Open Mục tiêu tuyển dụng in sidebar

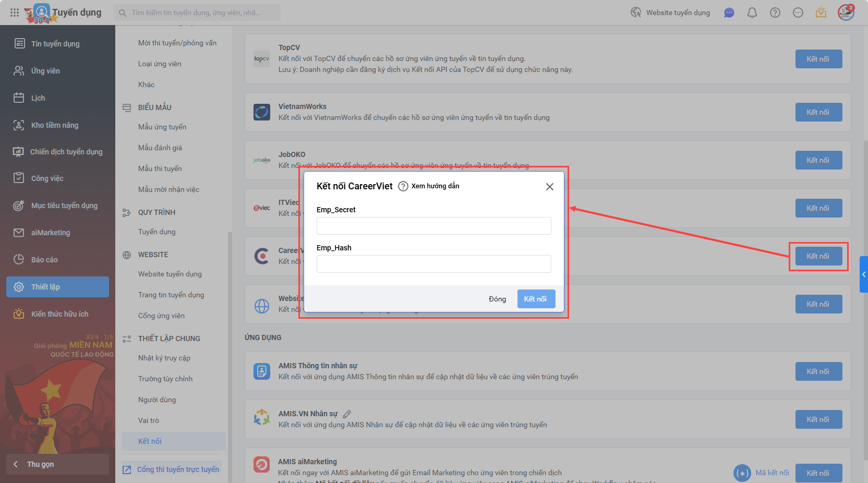click(x=57, y=206)
